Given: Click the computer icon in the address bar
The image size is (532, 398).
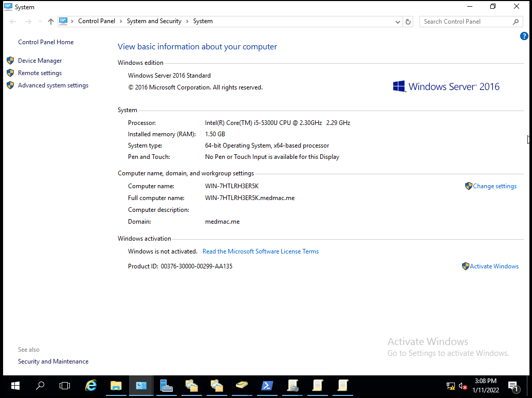Looking at the screenshot, I should tap(63, 22).
